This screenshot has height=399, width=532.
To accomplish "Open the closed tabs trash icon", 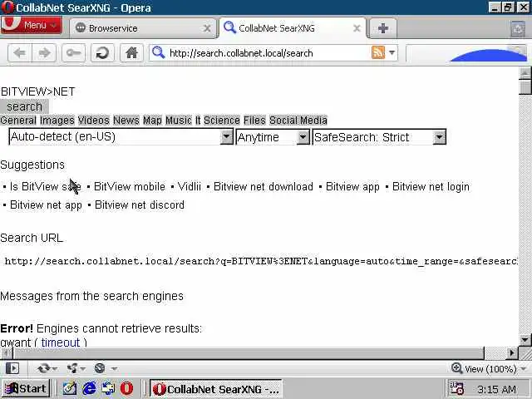I will tap(518, 28).
